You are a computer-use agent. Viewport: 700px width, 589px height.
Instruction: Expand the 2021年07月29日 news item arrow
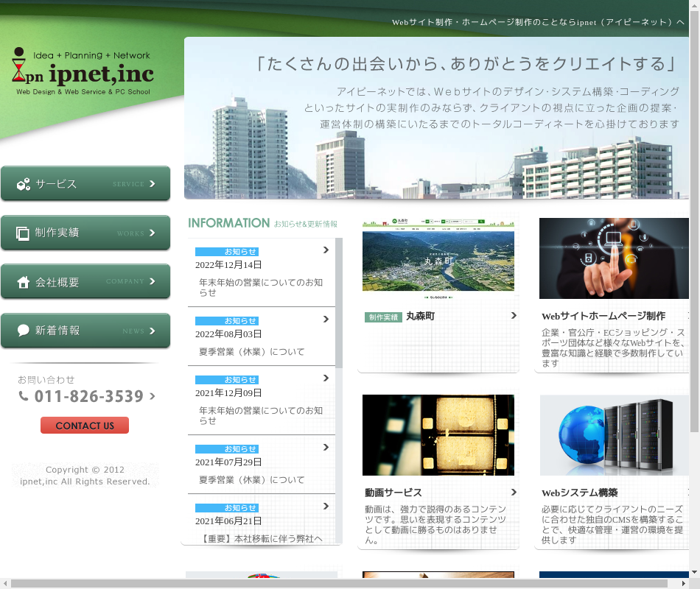point(326,448)
